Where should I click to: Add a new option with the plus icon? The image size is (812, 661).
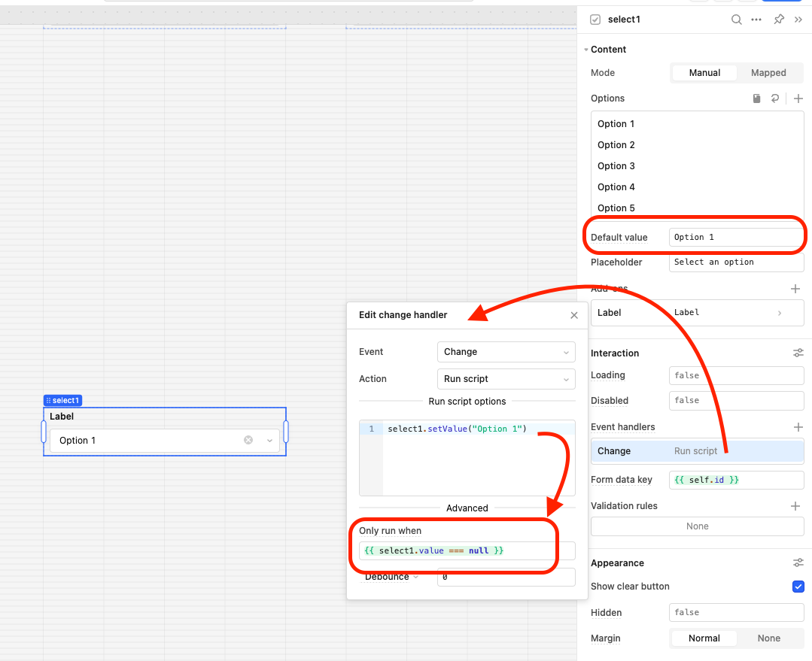798,98
